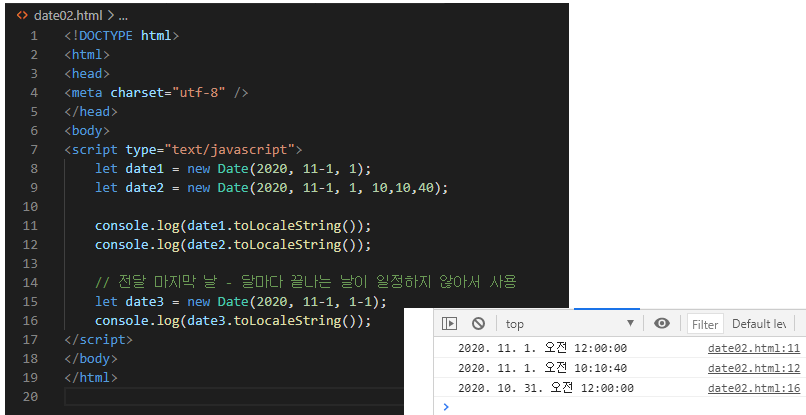This screenshot has height=415, width=806.
Task: Click the log output '2020. 10. 31. 오전 12:00:00'
Action: pyautogui.click(x=545, y=388)
